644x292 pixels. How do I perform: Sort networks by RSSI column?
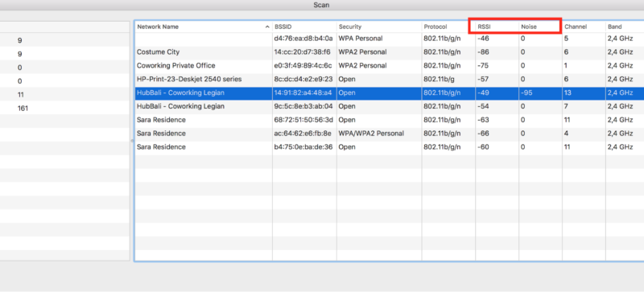point(497,27)
